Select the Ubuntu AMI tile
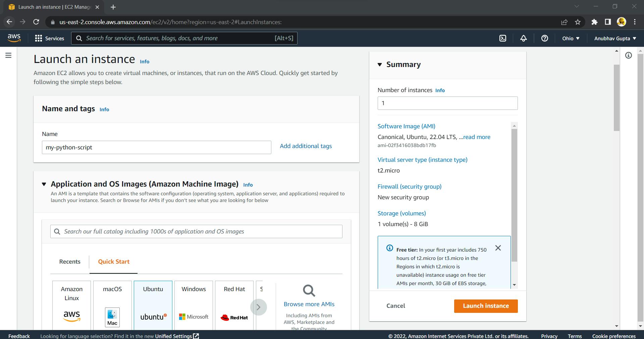 tap(153, 305)
